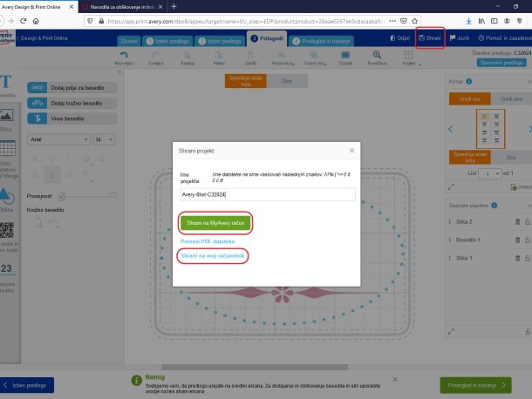Select the Oblika shapes tool
This screenshot has width=532, height=399.
coord(7,199)
